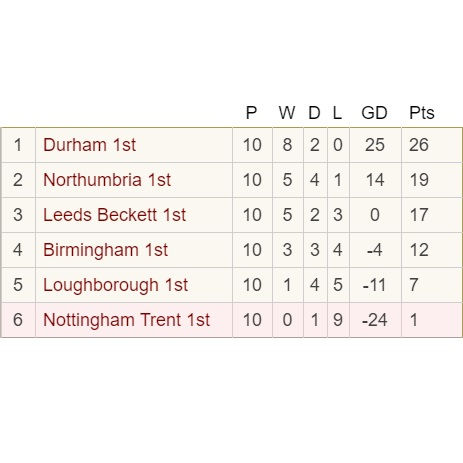Open the Loughborough 1st team link
The width and height of the screenshot is (463, 463).
[115, 285]
